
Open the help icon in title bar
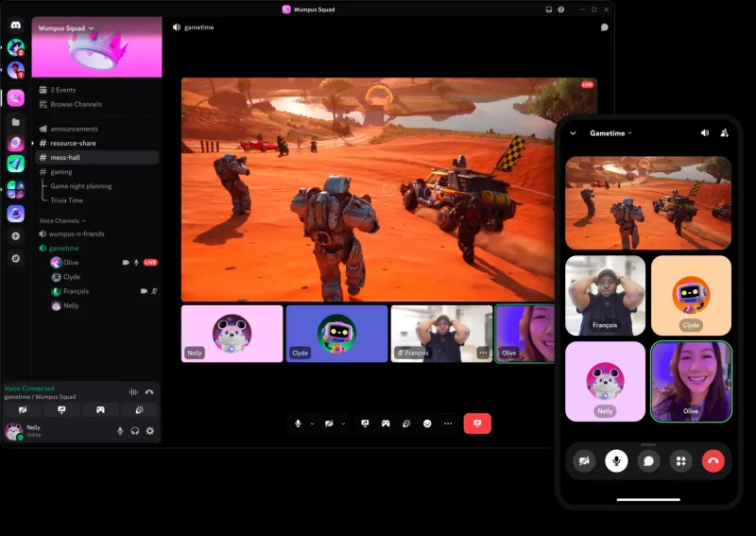pyautogui.click(x=560, y=9)
